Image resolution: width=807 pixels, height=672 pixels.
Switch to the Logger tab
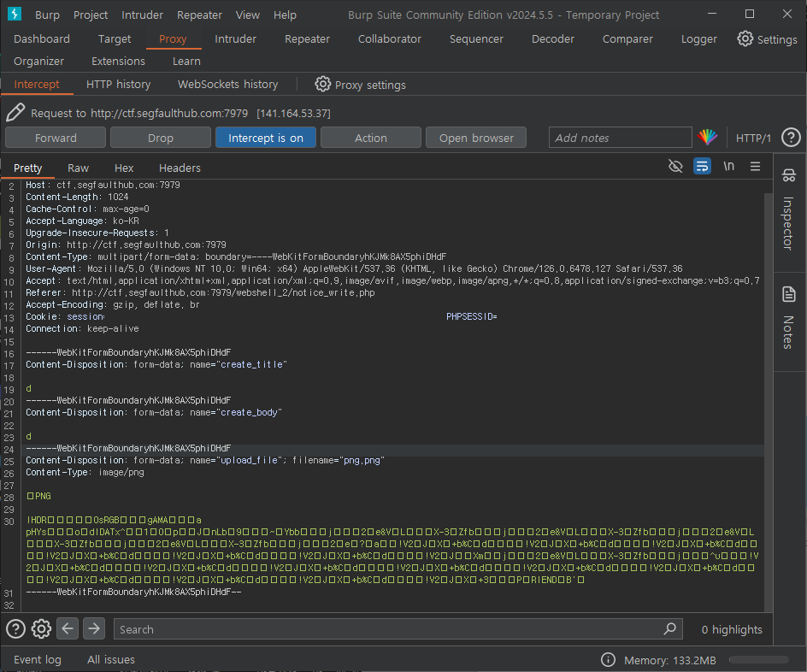(x=699, y=38)
